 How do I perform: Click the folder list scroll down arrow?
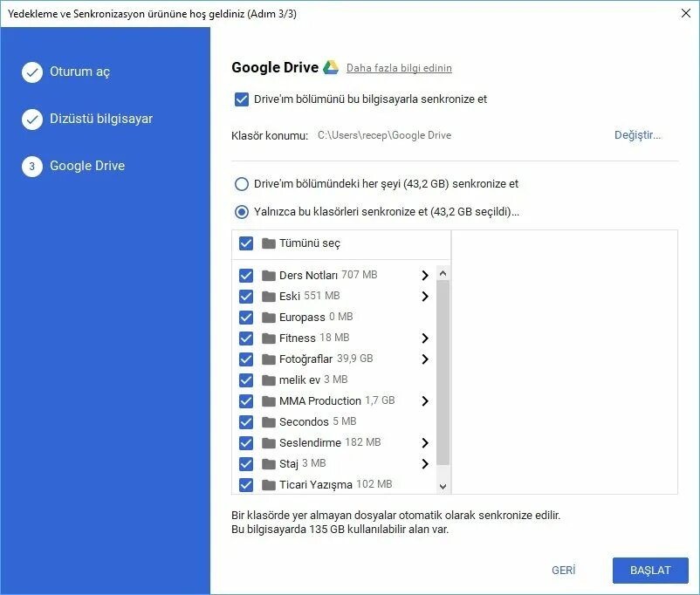(443, 487)
